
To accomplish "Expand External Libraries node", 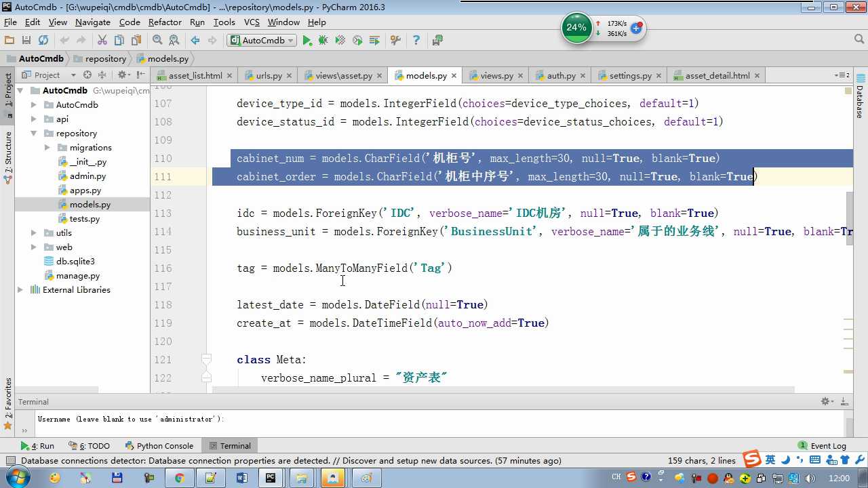I will 20,290.
